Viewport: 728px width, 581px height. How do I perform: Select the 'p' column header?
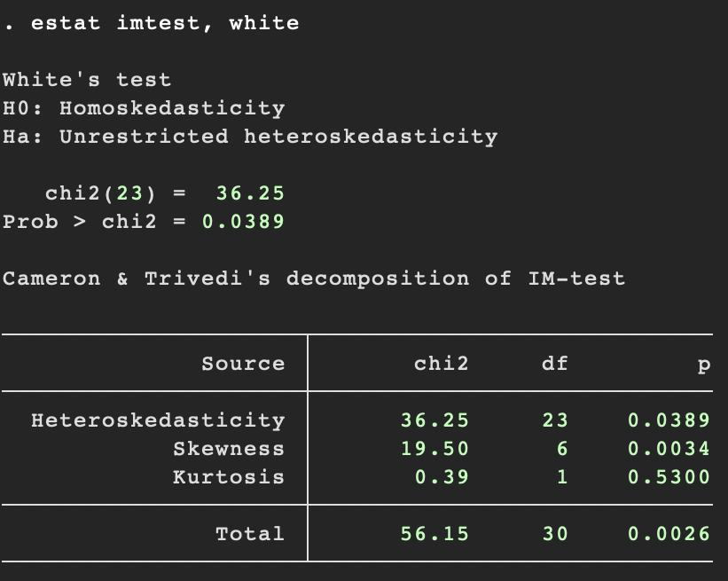[x=704, y=363]
